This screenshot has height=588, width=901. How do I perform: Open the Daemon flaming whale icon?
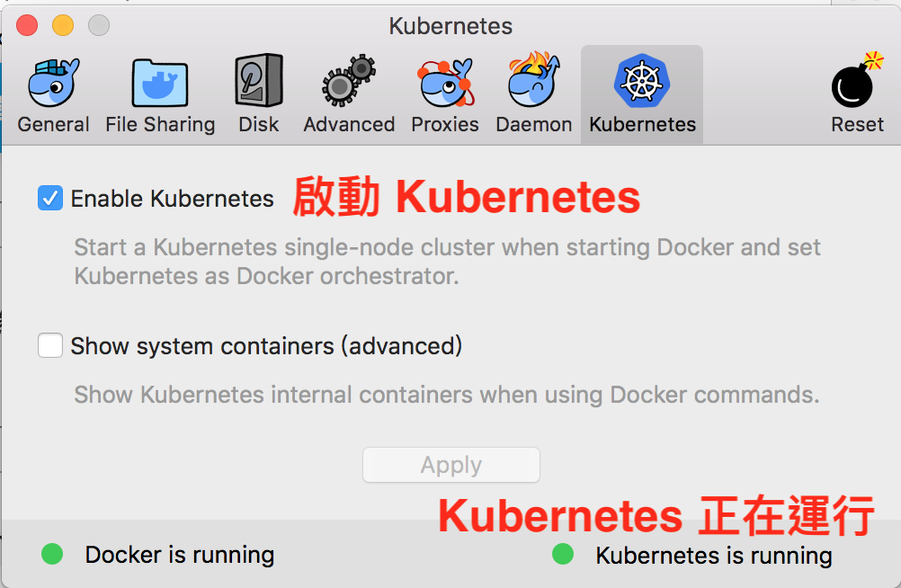click(534, 79)
